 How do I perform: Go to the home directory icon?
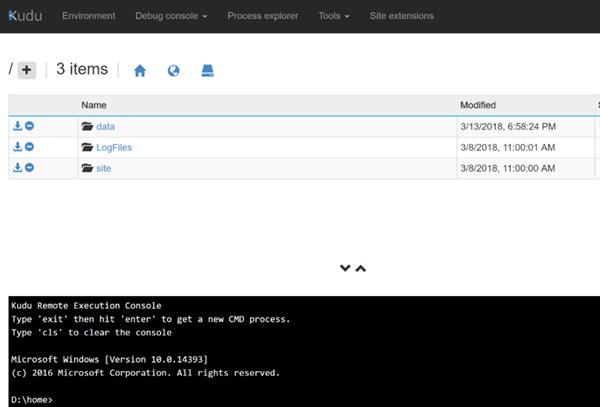click(x=140, y=71)
